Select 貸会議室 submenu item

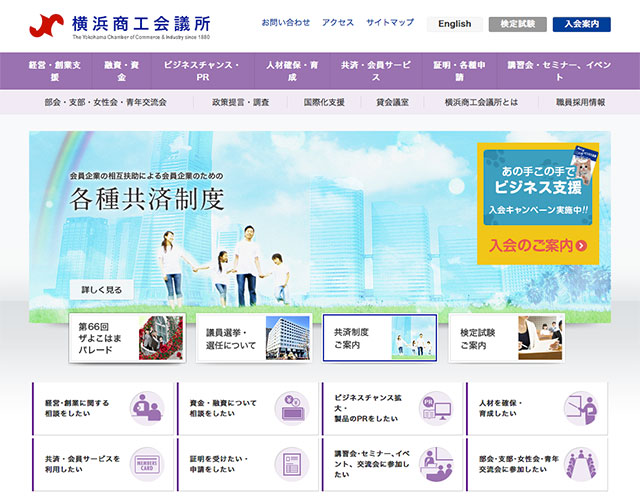(x=392, y=102)
